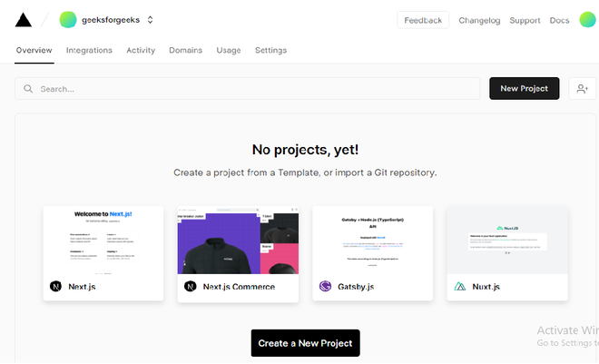Open the Usage tab

click(229, 51)
